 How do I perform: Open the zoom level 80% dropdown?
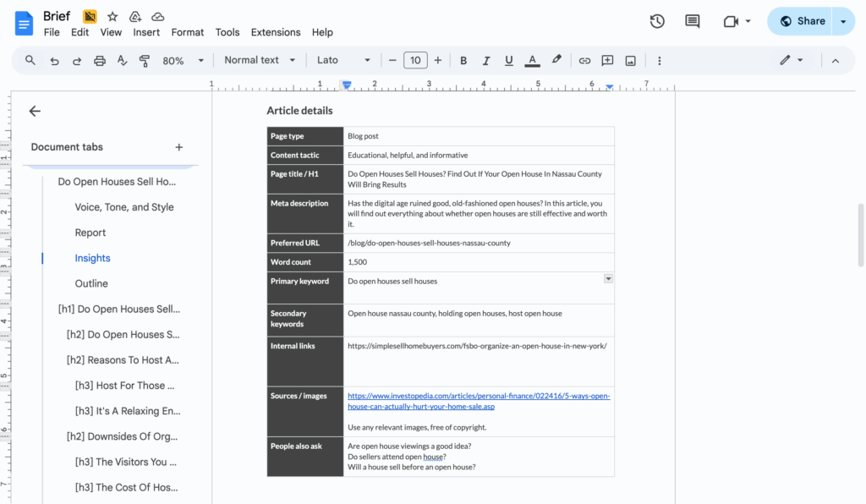184,60
